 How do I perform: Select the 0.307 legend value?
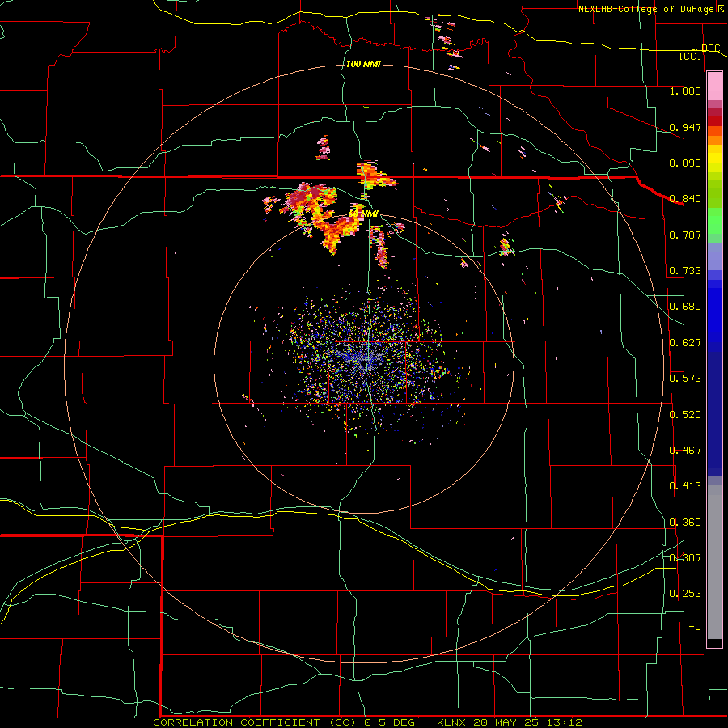click(685, 558)
